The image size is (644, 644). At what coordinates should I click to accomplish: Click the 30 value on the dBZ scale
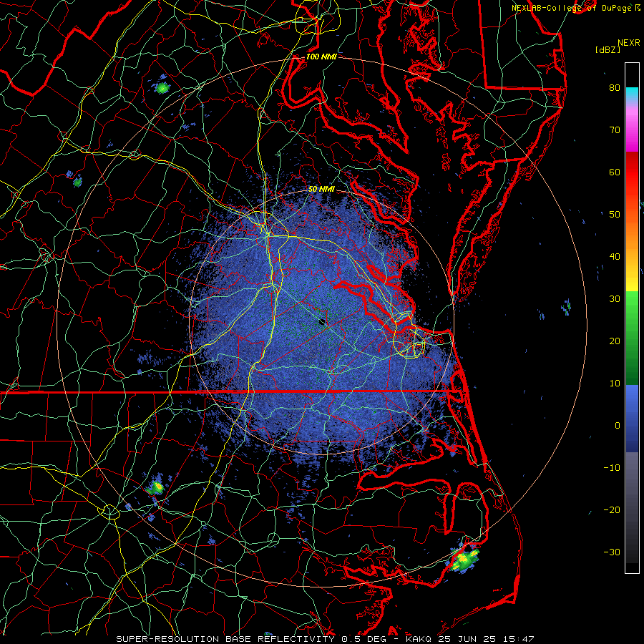tap(615, 299)
